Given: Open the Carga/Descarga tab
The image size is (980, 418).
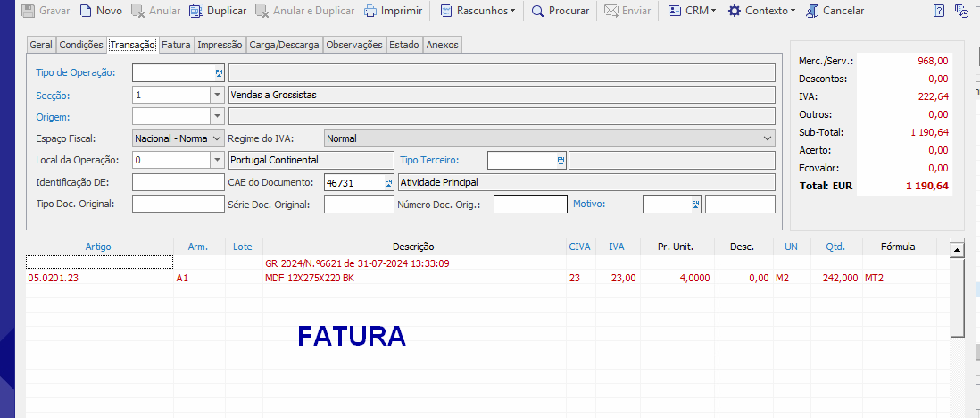Looking at the screenshot, I should 286,45.
